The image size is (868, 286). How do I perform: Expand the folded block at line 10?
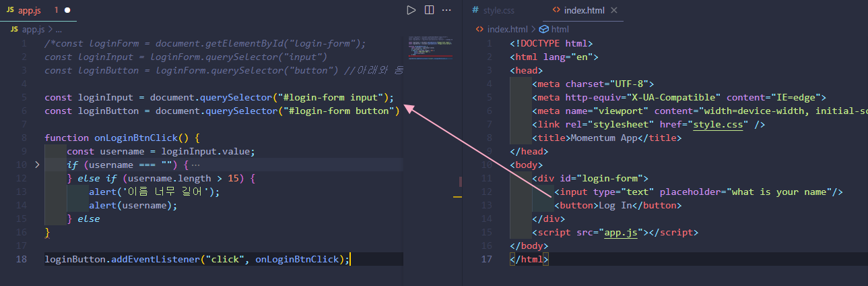click(36, 165)
